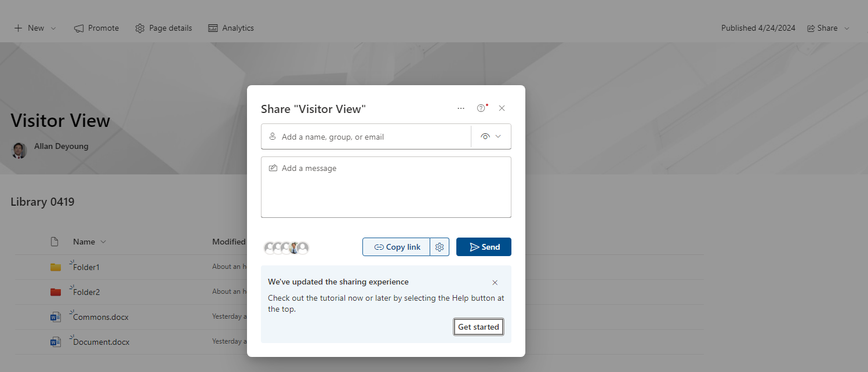868x372 pixels.
Task: Open Analytics from the command bar
Action: tap(231, 28)
